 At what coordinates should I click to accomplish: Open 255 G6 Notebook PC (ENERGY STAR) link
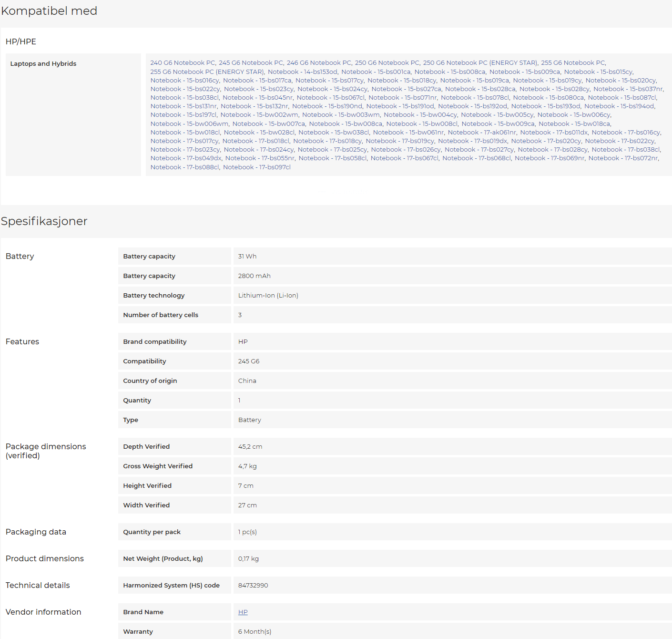click(x=207, y=72)
